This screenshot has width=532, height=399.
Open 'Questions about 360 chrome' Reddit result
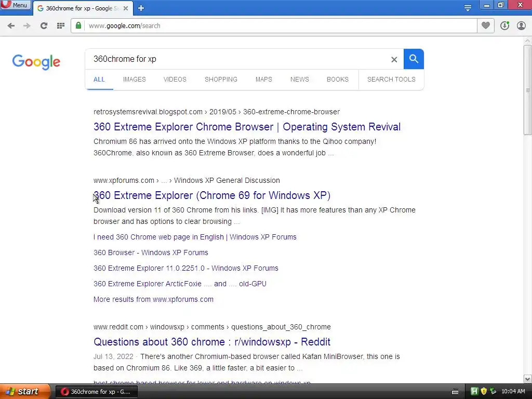212,342
